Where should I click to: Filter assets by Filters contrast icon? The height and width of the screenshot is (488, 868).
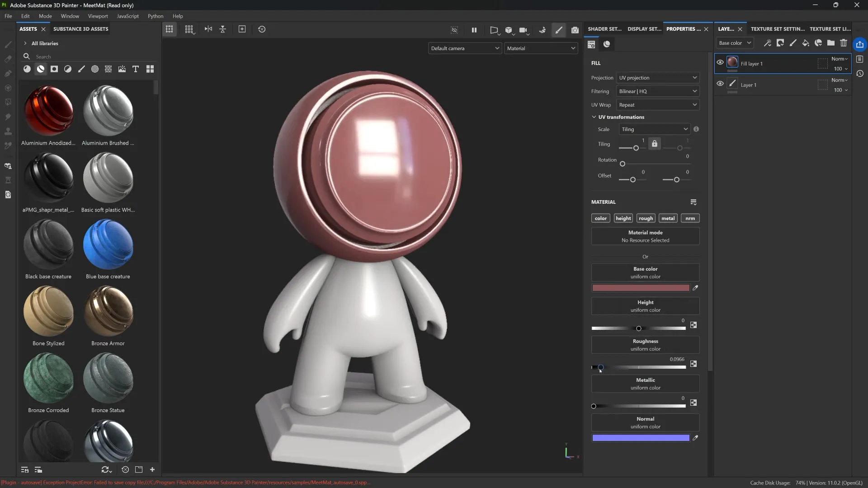[68, 69]
